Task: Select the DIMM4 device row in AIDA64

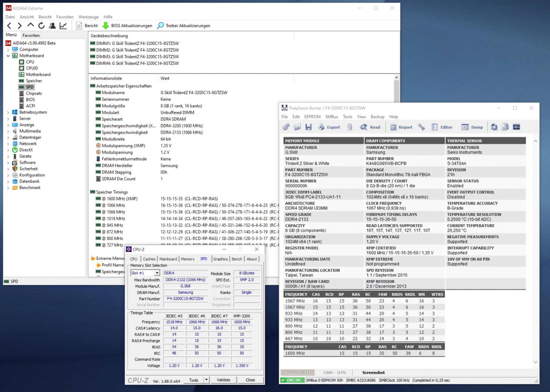Action: coord(135,63)
